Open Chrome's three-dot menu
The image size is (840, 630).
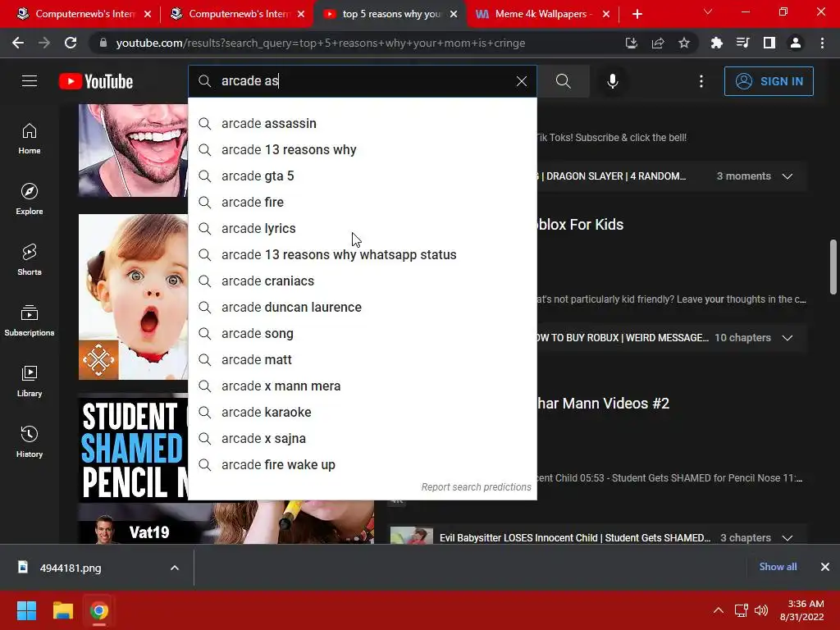(x=822, y=43)
